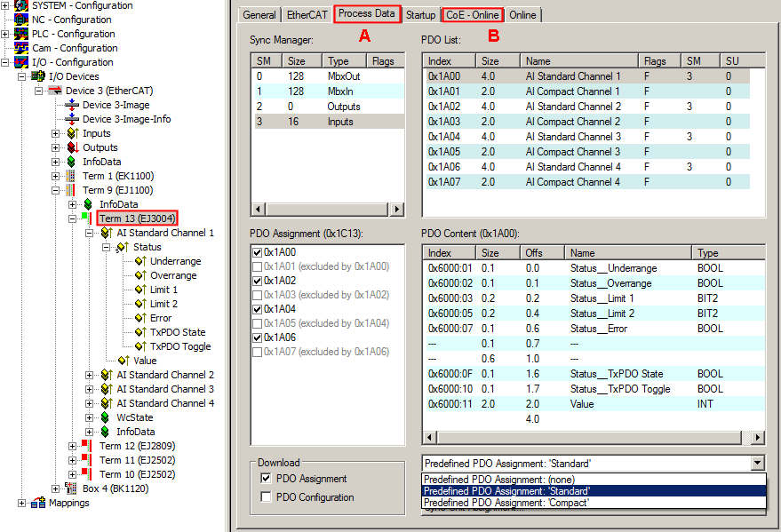781x532 pixels.
Task: Click the Device 3 (EtherCAT) icon
Action: pos(55,91)
